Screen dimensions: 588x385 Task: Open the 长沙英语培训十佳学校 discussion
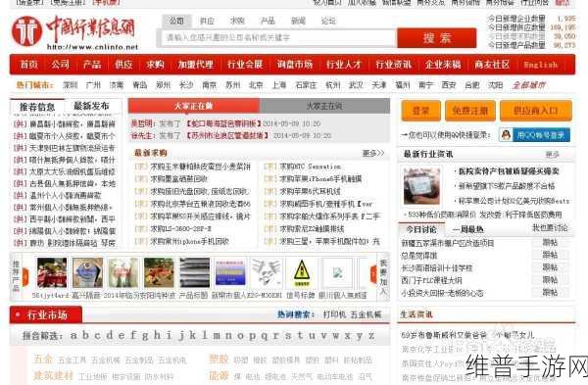pyautogui.click(x=437, y=267)
